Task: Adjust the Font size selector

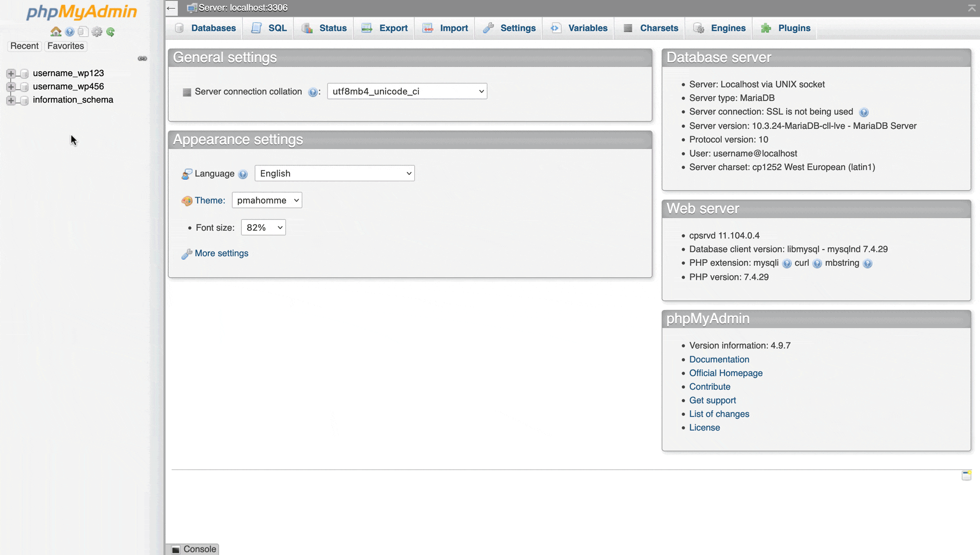Action: [x=263, y=227]
